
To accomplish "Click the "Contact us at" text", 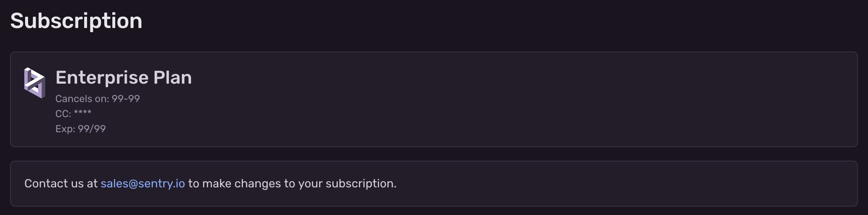I will tap(61, 184).
